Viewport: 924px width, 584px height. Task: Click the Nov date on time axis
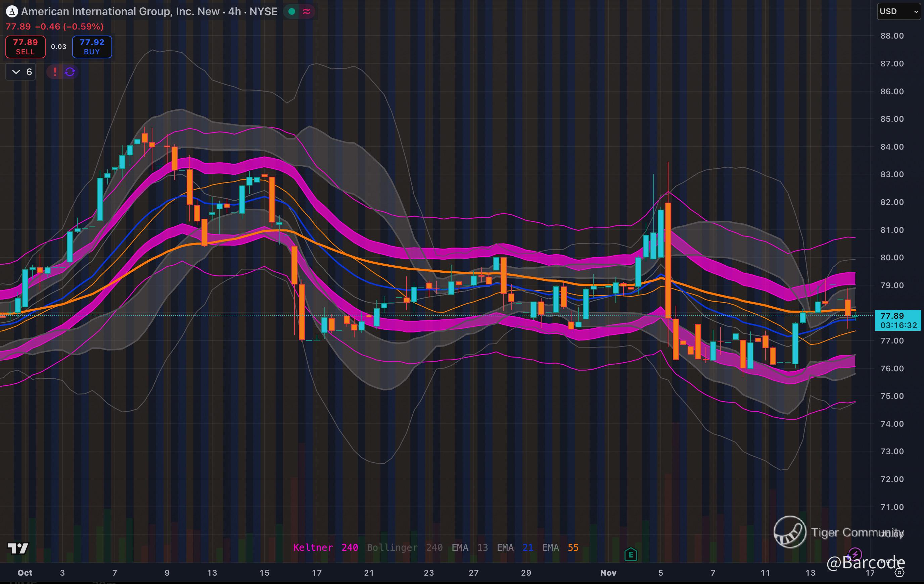tap(608, 573)
